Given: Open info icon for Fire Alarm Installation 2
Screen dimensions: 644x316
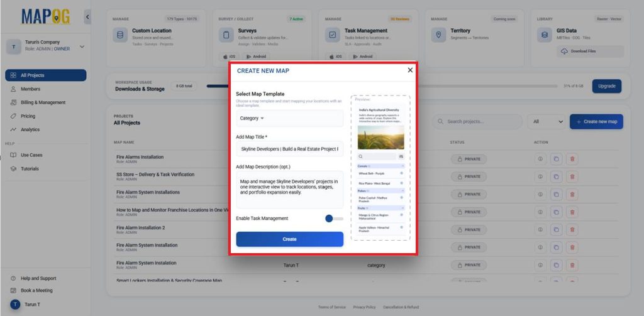Looking at the screenshot, I should click(x=540, y=229).
